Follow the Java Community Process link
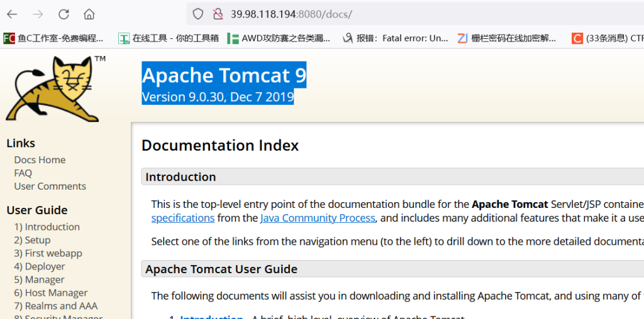 318,218
